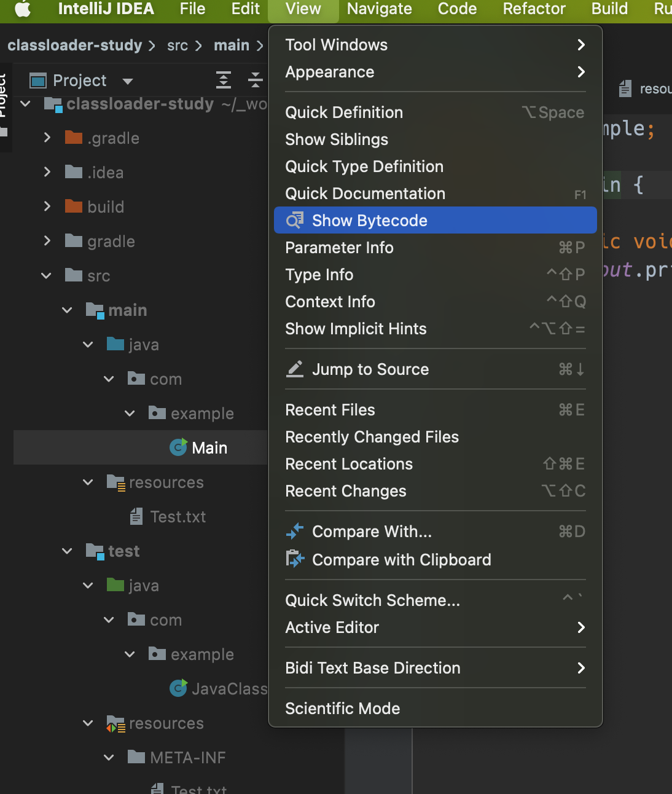Choose Quick Documentation menu item

pos(435,194)
